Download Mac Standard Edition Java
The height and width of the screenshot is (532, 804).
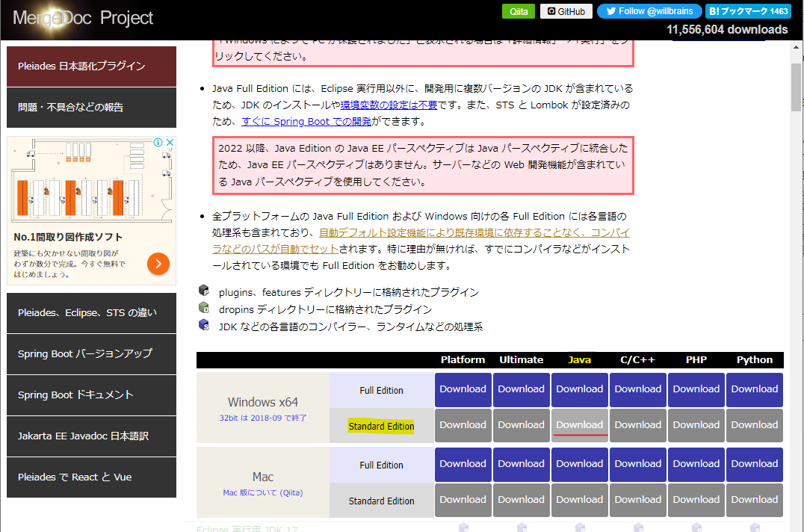tap(580, 500)
